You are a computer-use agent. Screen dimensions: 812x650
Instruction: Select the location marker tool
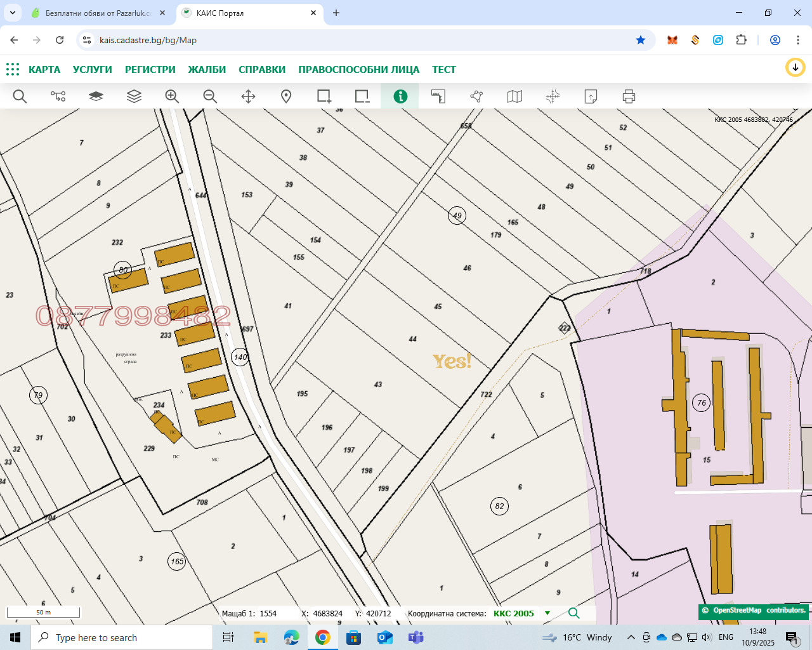285,96
